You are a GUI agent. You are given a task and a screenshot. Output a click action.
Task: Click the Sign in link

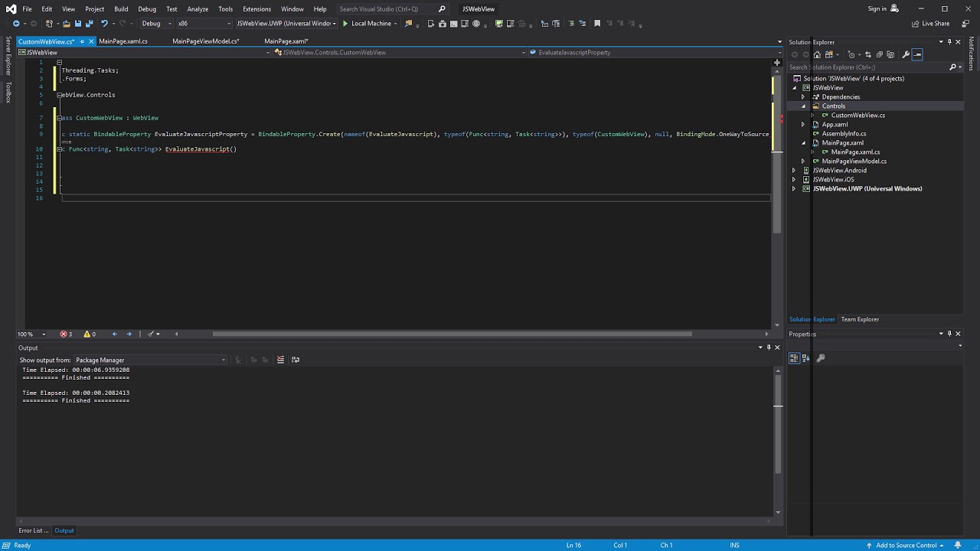click(x=877, y=9)
